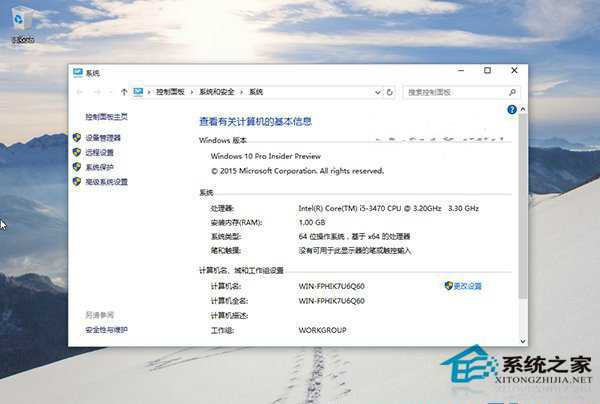The height and width of the screenshot is (404, 600).
Task: Expand chevron after 系统和安全 in breadcrumb
Action: tap(241, 92)
